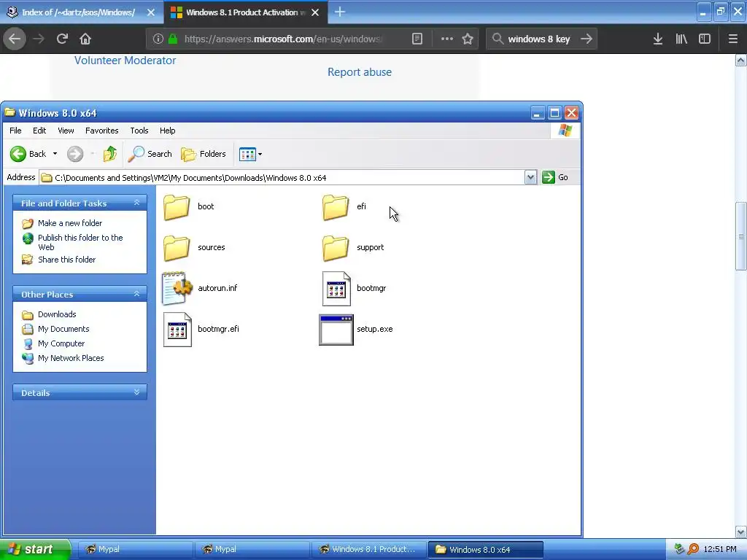Screen dimensions: 747x560
Task: Go to My Documents in Other Places
Action: pos(63,329)
